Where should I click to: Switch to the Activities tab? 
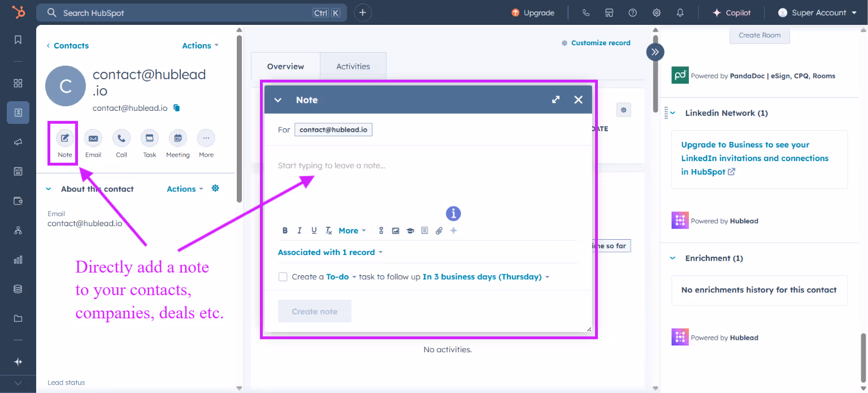353,66
